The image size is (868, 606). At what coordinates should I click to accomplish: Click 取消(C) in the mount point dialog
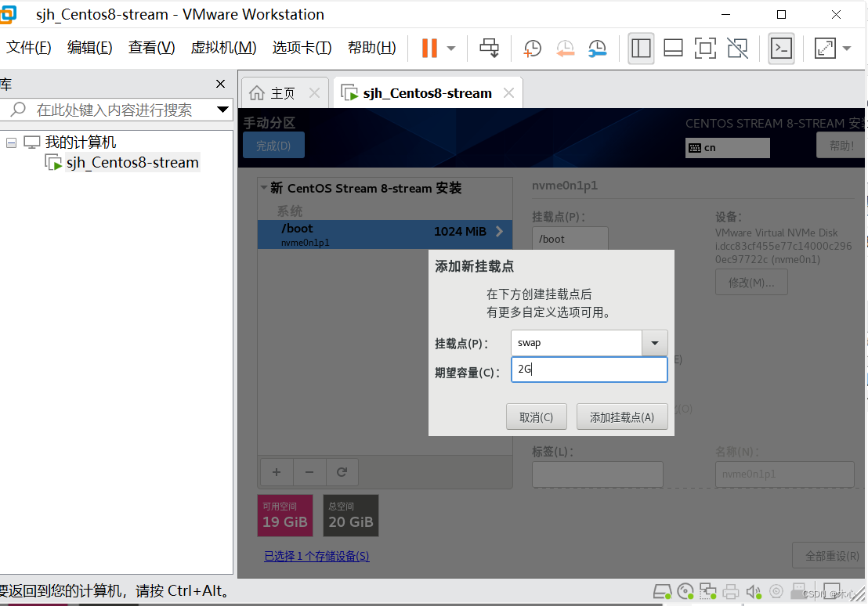[537, 417]
